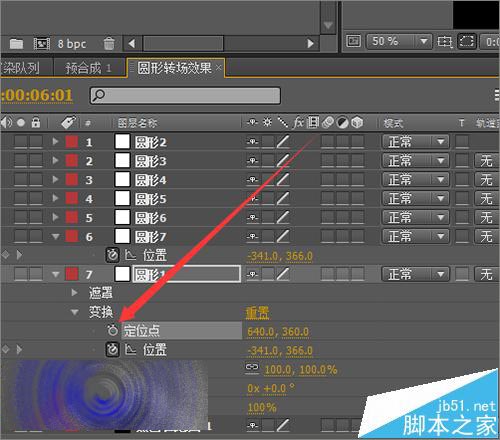Click red label color of 圆形2

72,142
